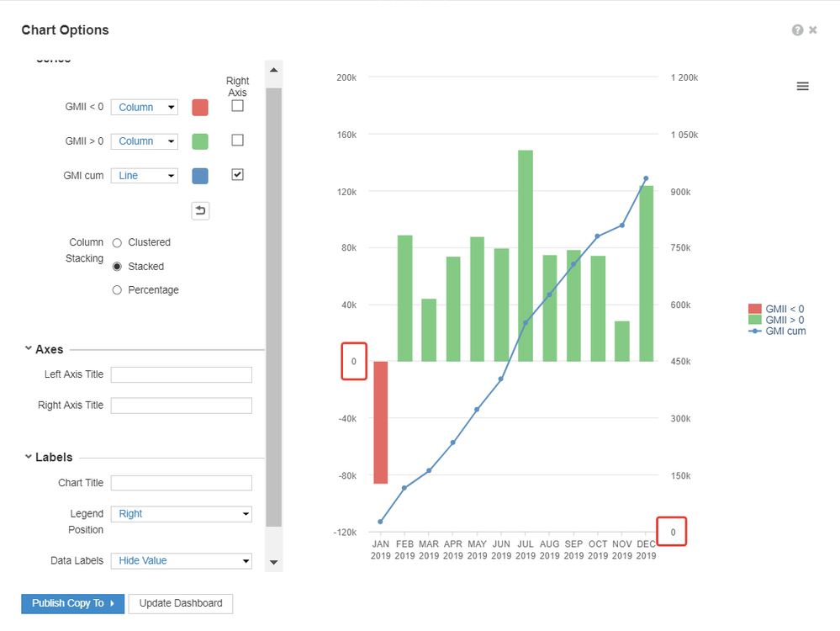Toggle GMII < 0 series in chart legend

(x=777, y=309)
